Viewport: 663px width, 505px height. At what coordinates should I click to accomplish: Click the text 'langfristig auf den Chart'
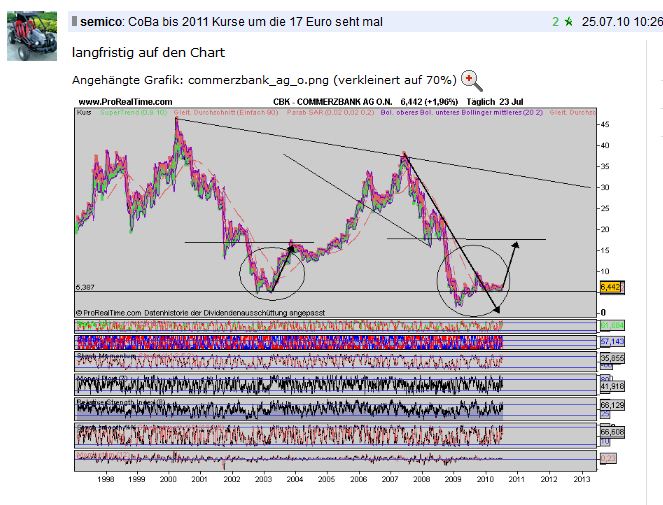coord(148,52)
